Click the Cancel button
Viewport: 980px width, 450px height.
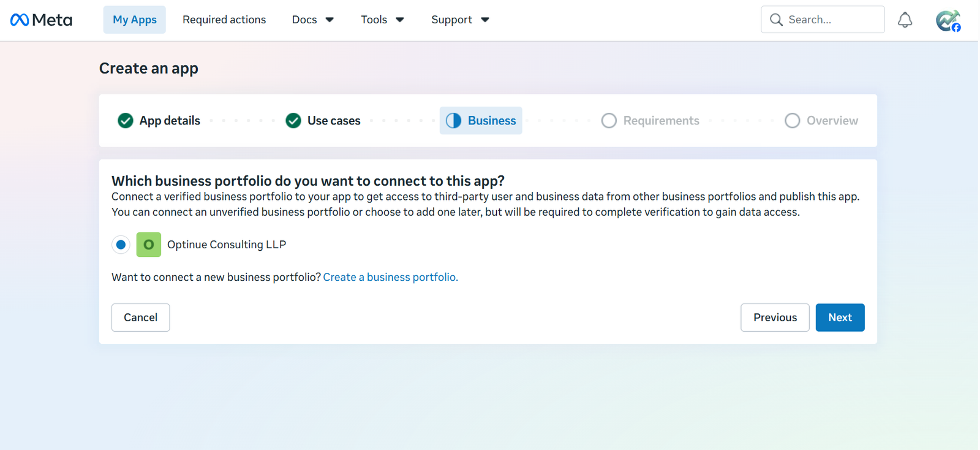pyautogui.click(x=141, y=318)
